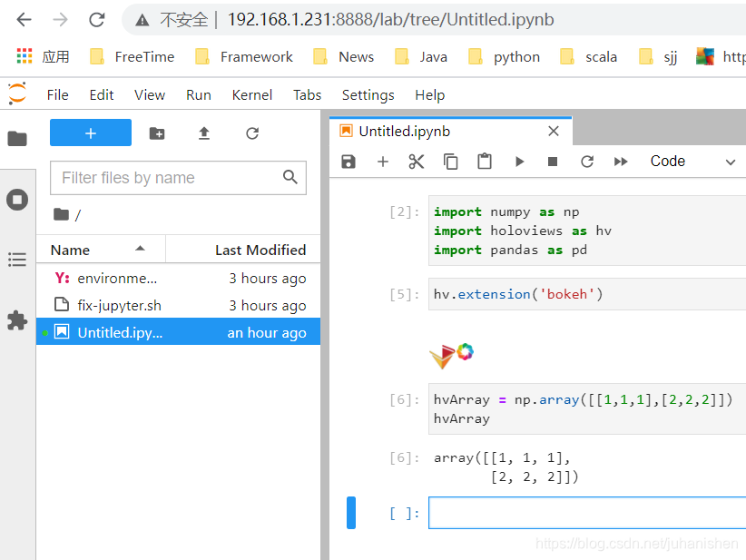Viewport: 746px width, 560px height.
Task: Insert a cell below with plus icon
Action: [x=382, y=162]
